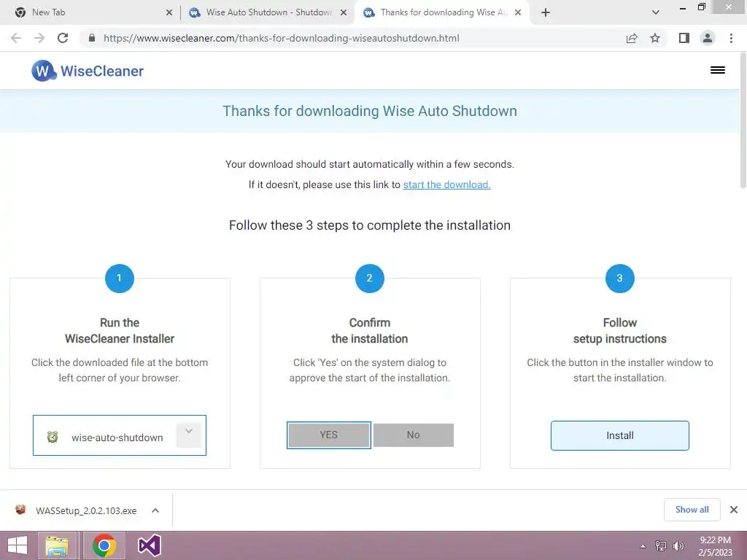This screenshot has height=560, width=747.
Task: View site security lock information
Action: click(92, 38)
